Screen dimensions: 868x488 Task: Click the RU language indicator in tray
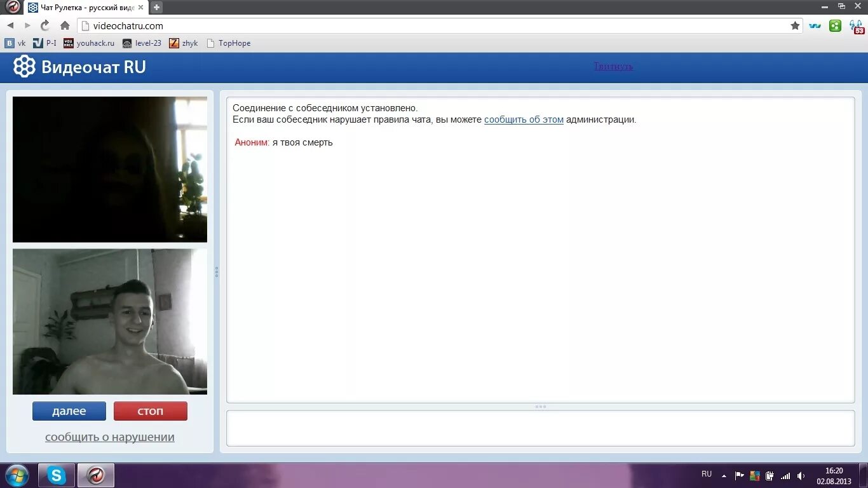click(707, 474)
